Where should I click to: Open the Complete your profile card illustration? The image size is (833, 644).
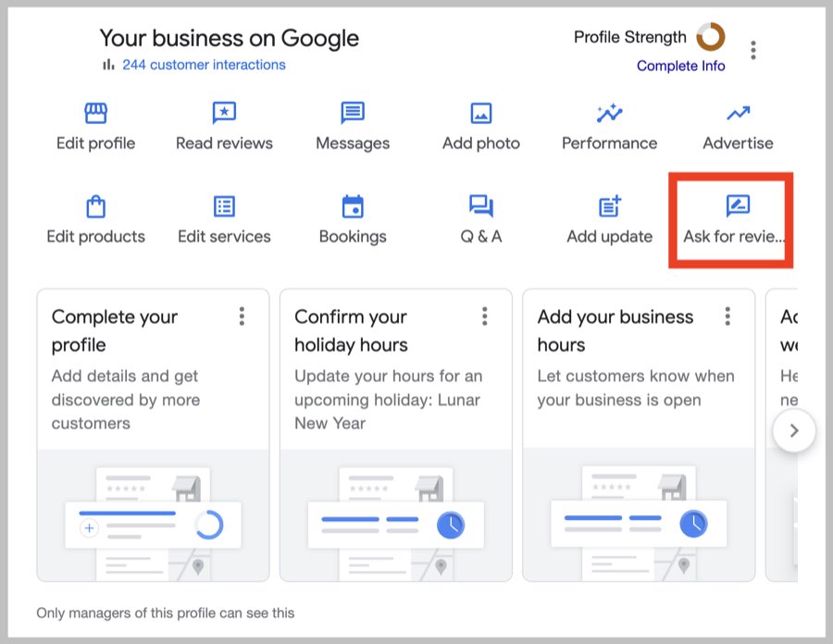pyautogui.click(x=153, y=515)
